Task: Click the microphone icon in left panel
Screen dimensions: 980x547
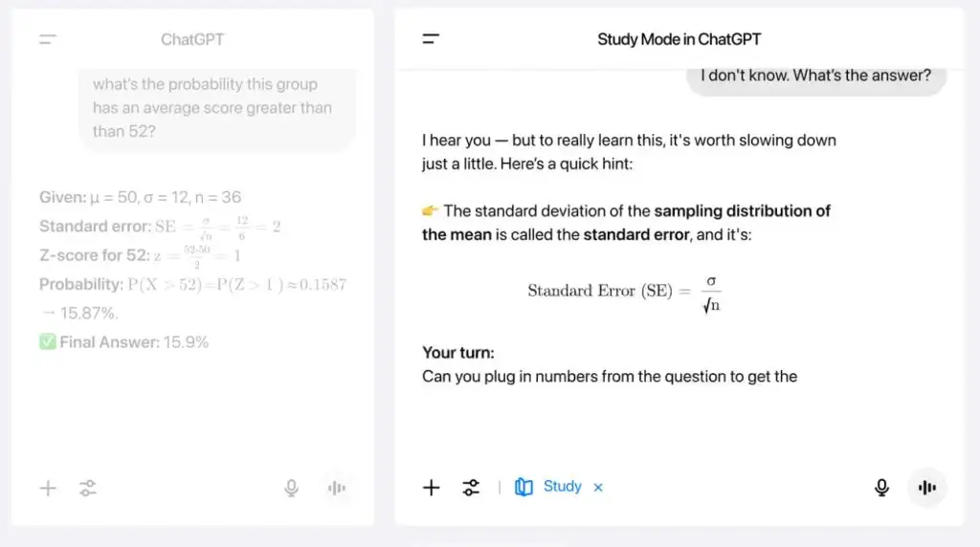Action: 291,488
